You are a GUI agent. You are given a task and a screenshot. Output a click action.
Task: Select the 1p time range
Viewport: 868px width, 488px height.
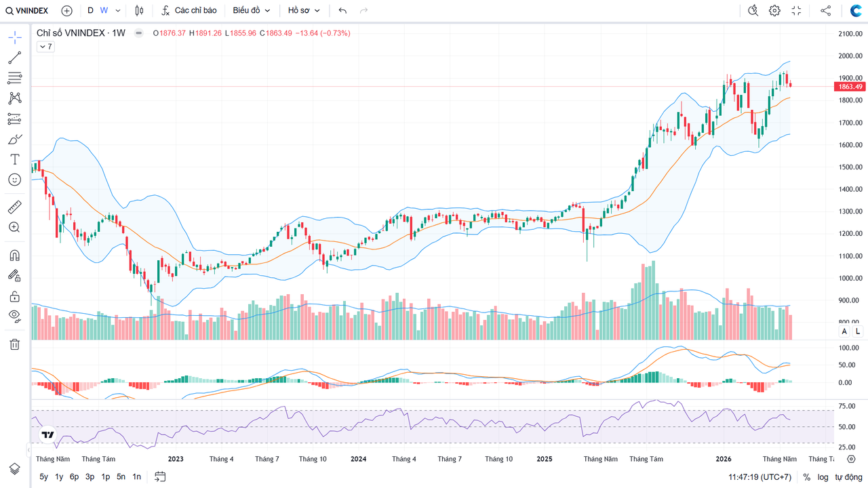point(106,476)
